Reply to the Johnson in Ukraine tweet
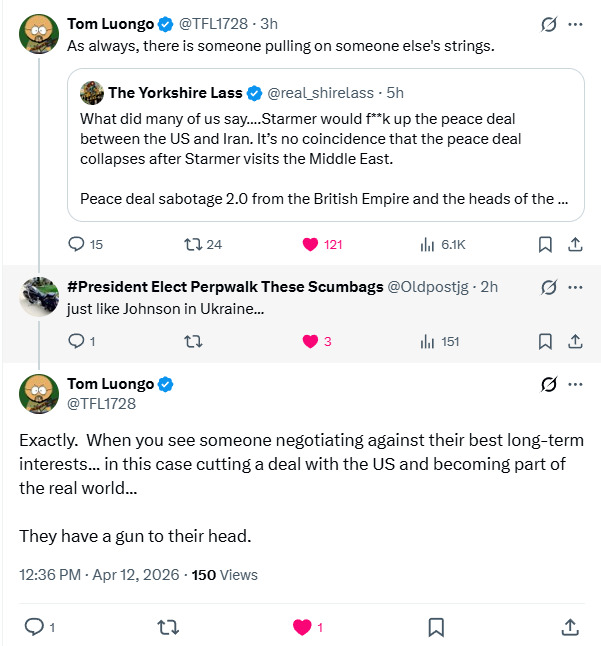The image size is (601, 646). click(76, 341)
